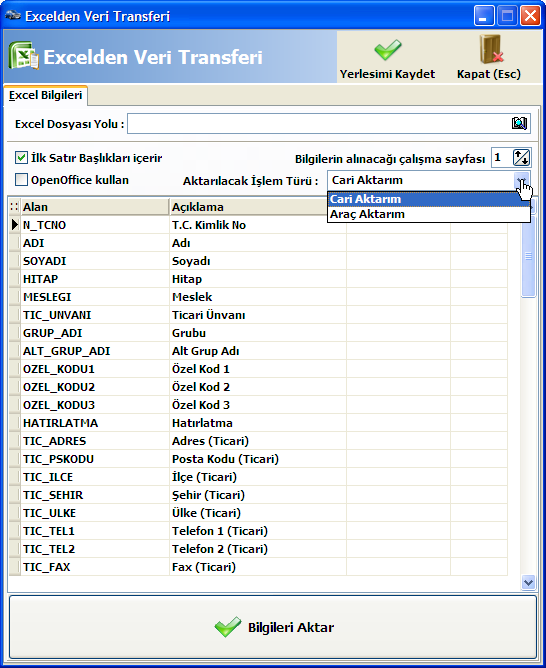Click the Yerlesimi Kaydet green checkmark icon
546x668 pixels.
coord(388,50)
